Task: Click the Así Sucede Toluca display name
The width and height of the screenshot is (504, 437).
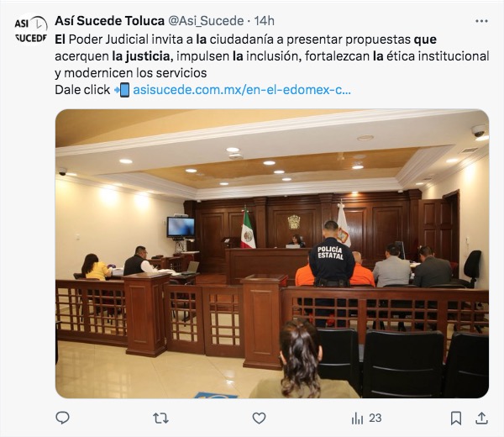Action: (x=109, y=21)
